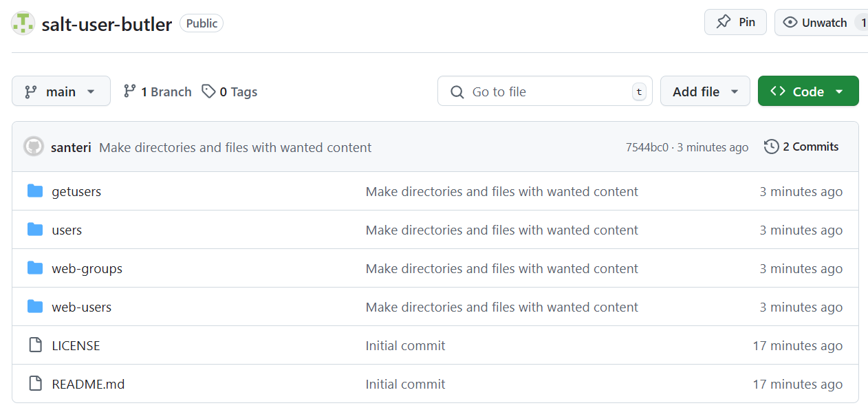This screenshot has width=868, height=410.
Task: Open commit hash 7544bc0
Action: (x=647, y=147)
